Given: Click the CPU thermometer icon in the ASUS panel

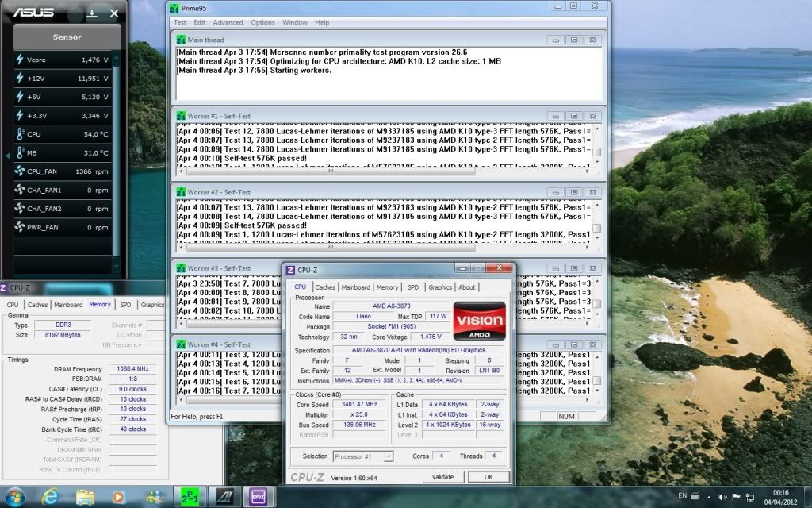Looking at the screenshot, I should [20, 133].
